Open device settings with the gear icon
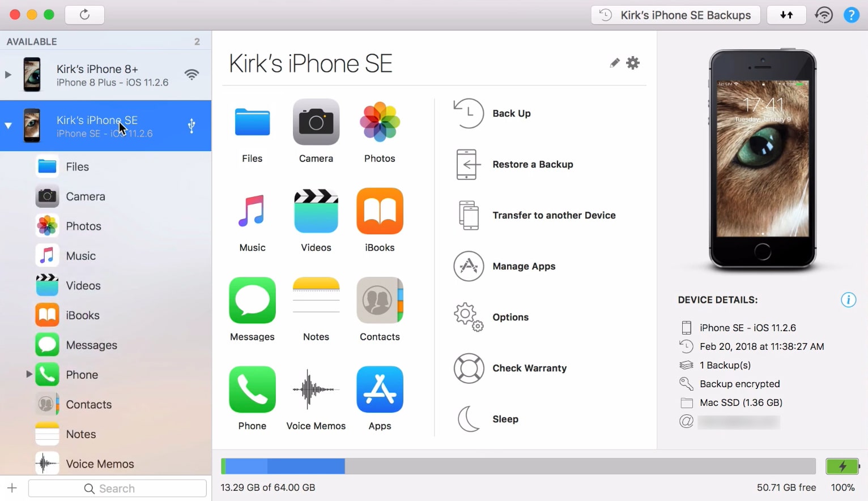Screen dimensions: 868x501 (633, 63)
